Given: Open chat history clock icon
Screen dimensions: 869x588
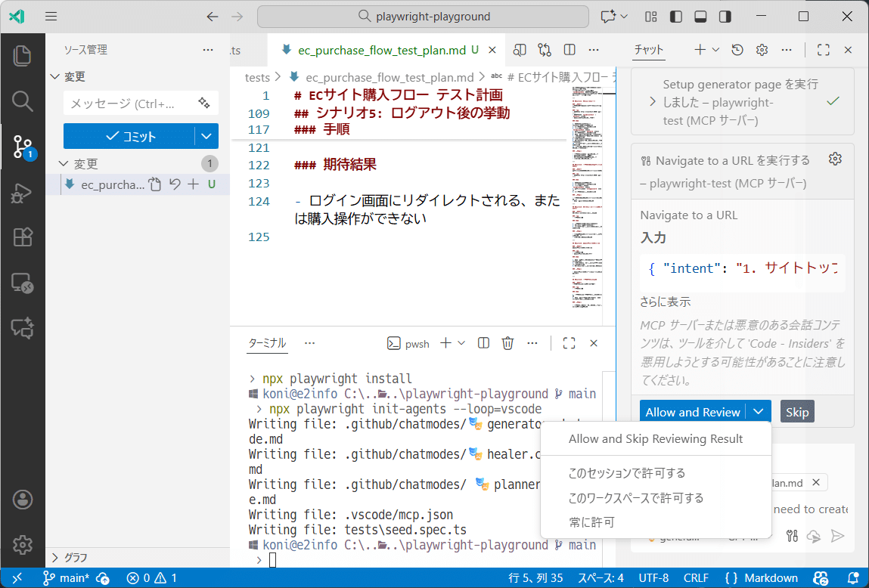Looking at the screenshot, I should pyautogui.click(x=737, y=50).
